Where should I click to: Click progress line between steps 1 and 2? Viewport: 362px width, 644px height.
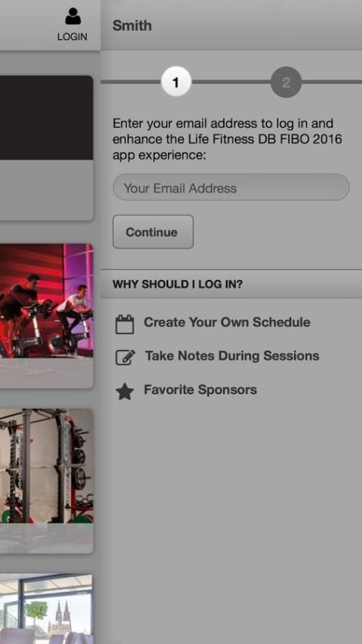click(x=231, y=81)
